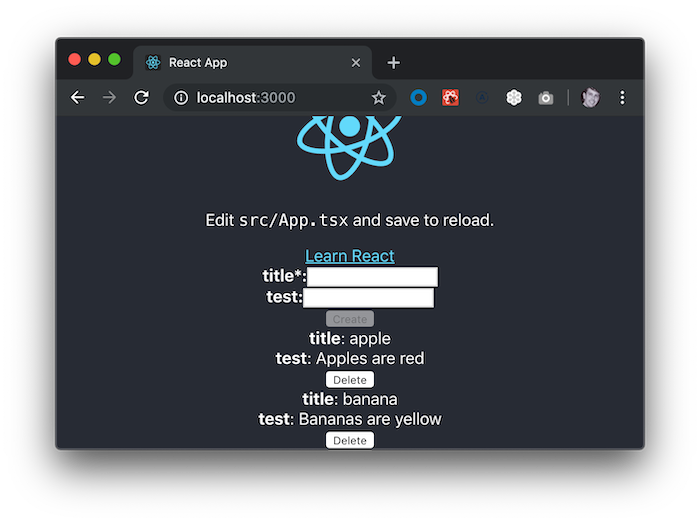Minimize the window with the yellow button
The width and height of the screenshot is (700, 523).
coord(94,59)
